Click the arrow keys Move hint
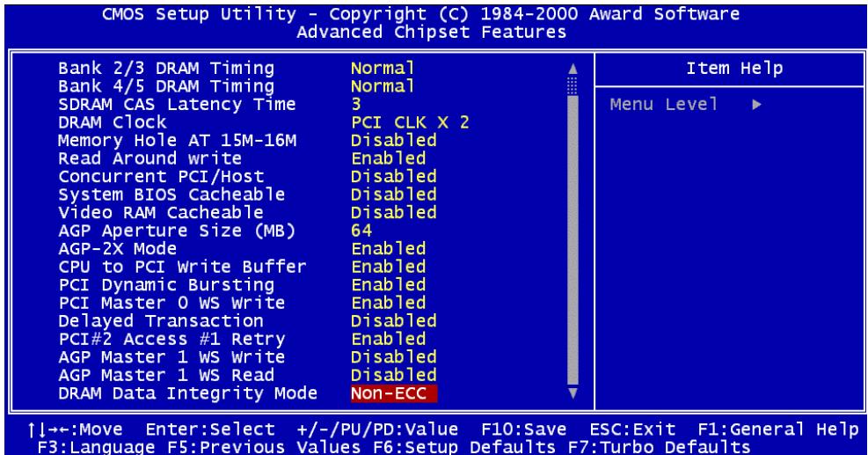This screenshot has height=455, width=868. (x=76, y=429)
